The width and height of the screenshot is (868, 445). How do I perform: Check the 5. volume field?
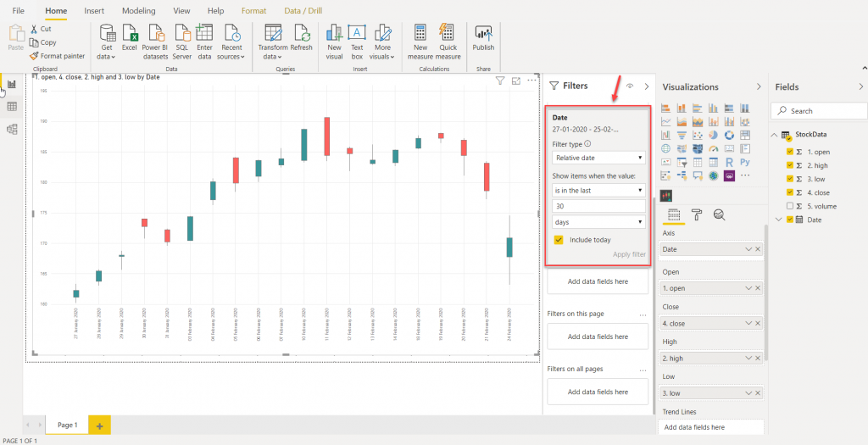(790, 206)
